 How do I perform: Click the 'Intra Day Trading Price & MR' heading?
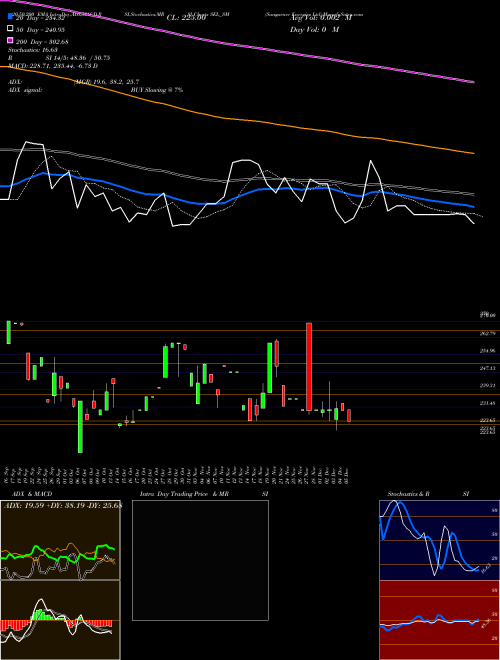pyautogui.click(x=184, y=494)
